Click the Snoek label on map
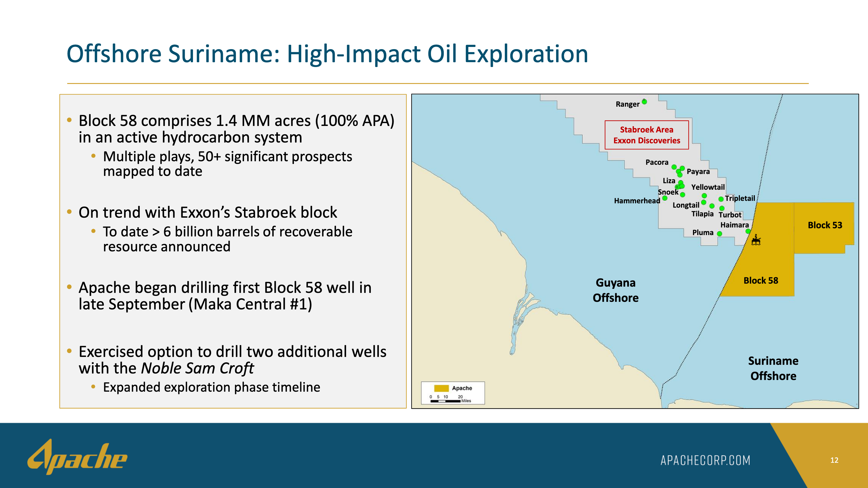The image size is (868, 488). tap(668, 192)
